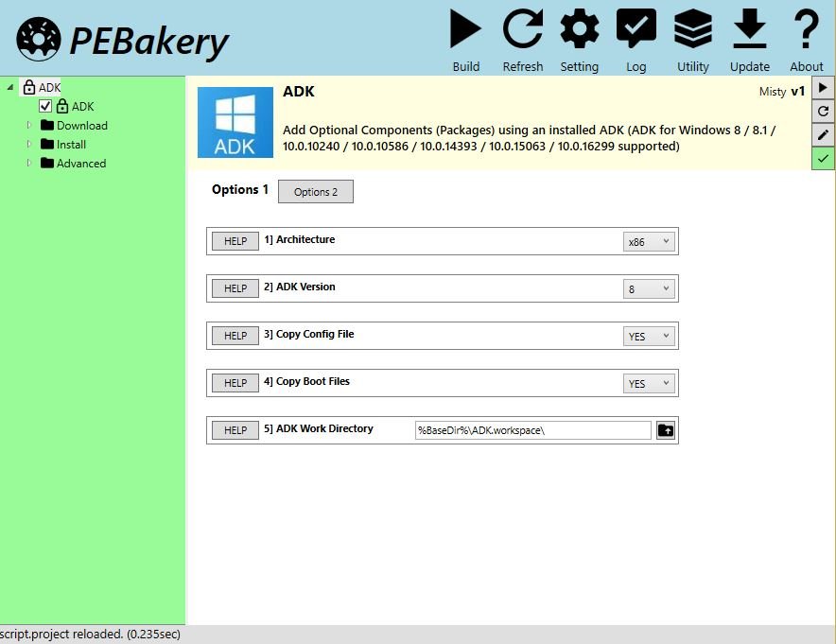836x644 pixels.
Task: Click the '1] Architecture' label
Action: (x=300, y=239)
